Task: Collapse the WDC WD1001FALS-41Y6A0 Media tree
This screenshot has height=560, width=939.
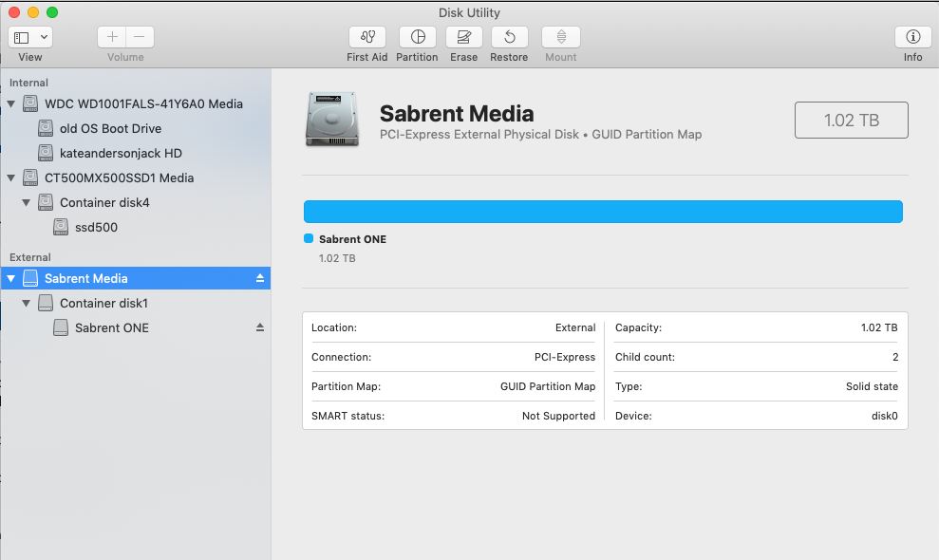Action: pyautogui.click(x=10, y=103)
